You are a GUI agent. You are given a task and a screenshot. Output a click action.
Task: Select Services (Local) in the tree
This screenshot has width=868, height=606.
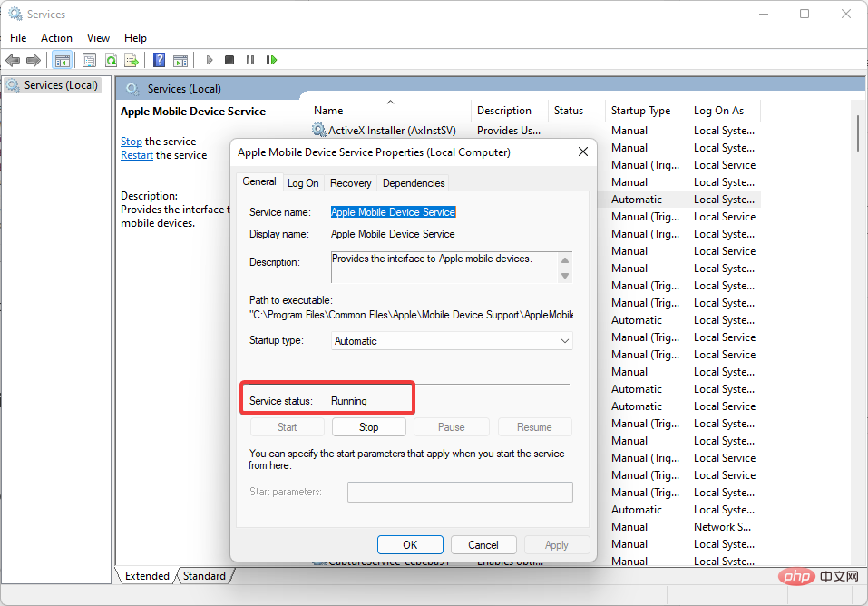[x=61, y=85]
